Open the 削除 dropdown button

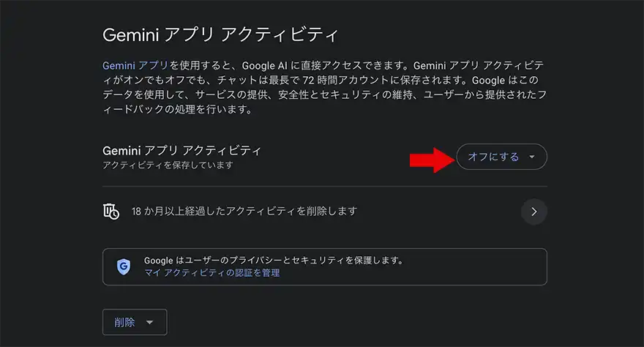[x=135, y=322]
